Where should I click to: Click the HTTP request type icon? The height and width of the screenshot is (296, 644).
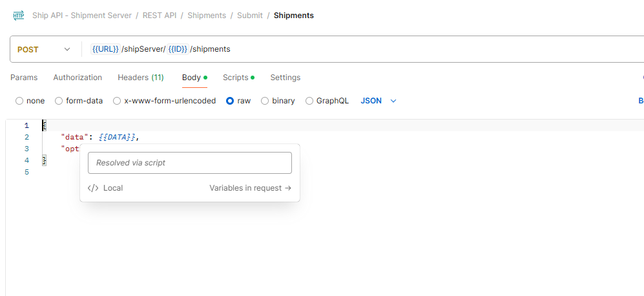coord(18,16)
